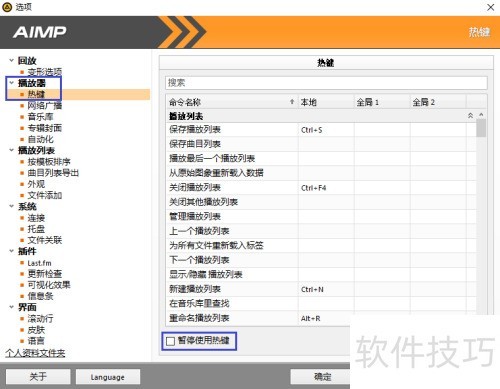Select the 保存播放列表 command row
This screenshot has width=500, height=389.
(x=321, y=129)
